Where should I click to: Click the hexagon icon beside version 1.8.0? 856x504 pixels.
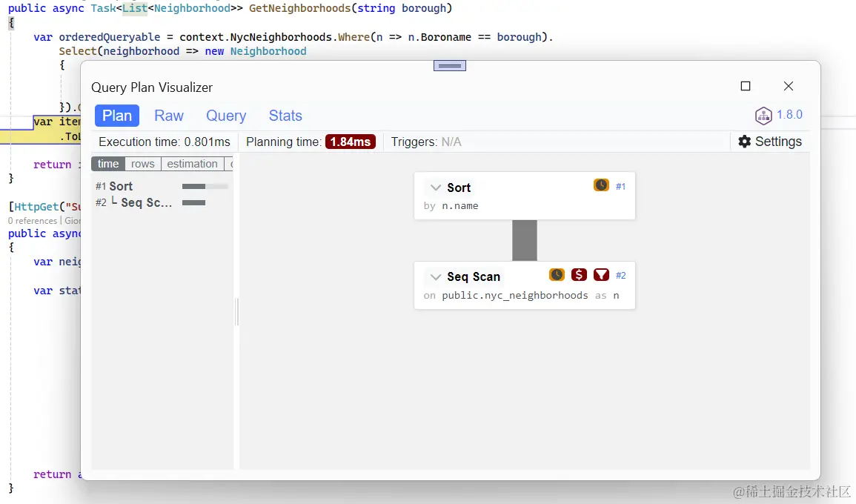(764, 116)
